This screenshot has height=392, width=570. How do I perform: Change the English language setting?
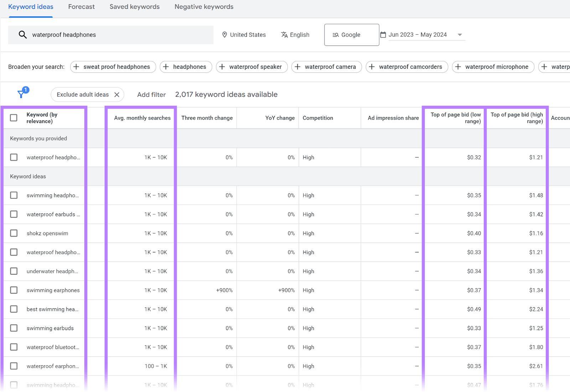295,35
